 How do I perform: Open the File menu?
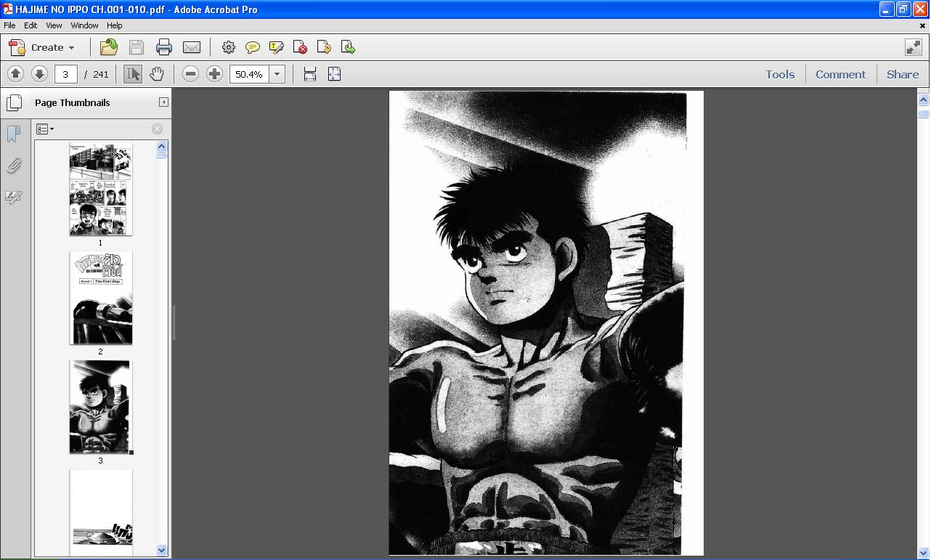click(x=9, y=25)
